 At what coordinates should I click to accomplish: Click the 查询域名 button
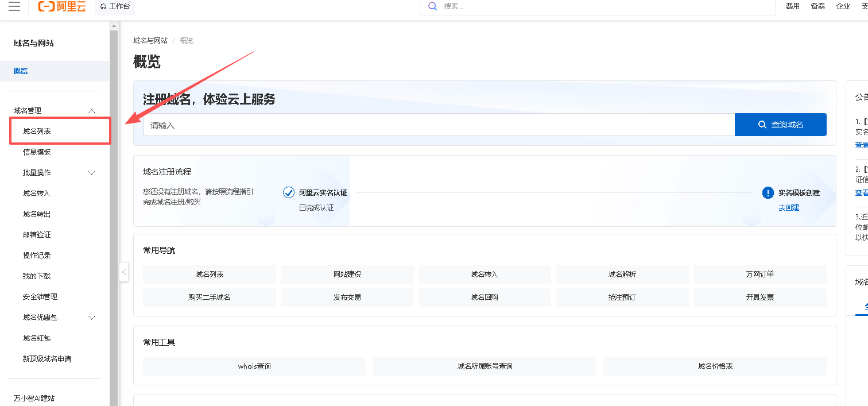(780, 125)
